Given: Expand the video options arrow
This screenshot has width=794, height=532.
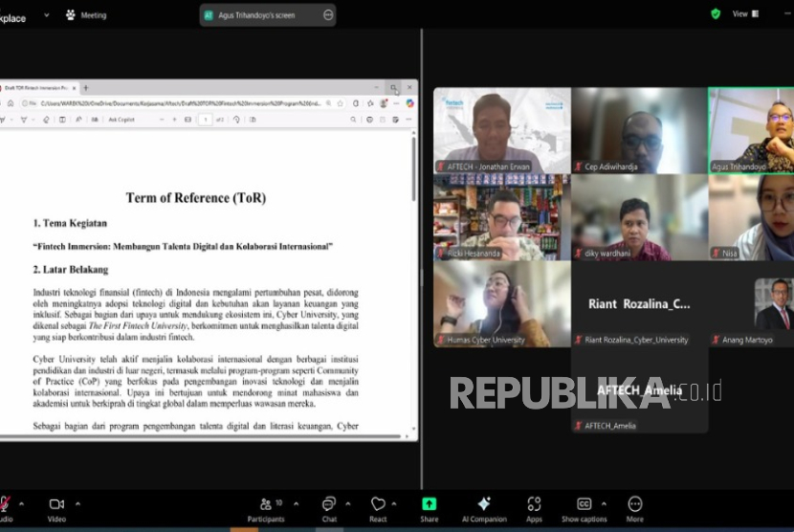Looking at the screenshot, I should [77, 502].
